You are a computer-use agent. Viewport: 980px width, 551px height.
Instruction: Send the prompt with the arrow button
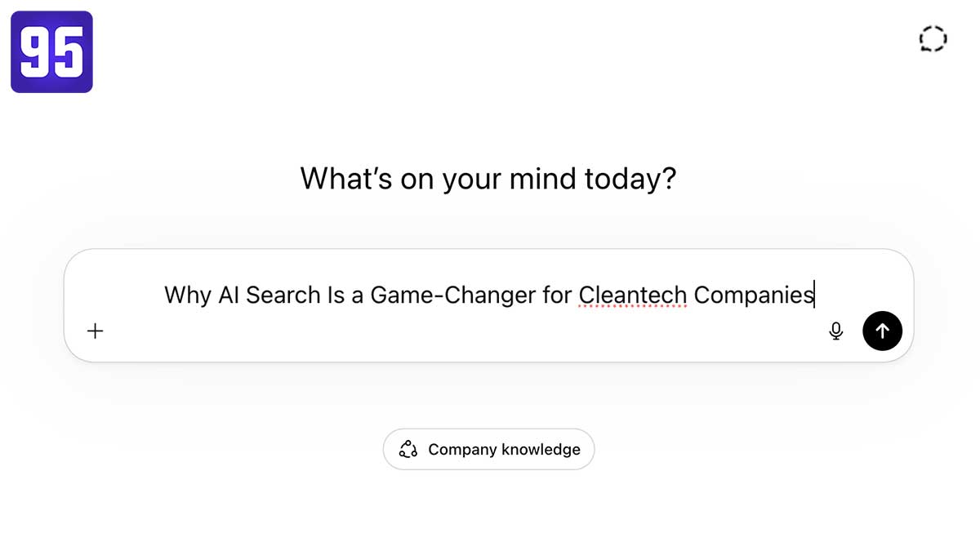coord(882,331)
